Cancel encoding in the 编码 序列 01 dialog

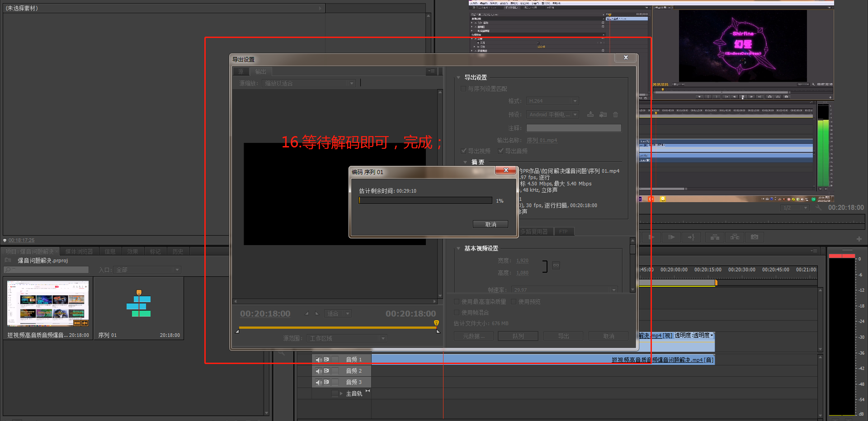click(491, 224)
